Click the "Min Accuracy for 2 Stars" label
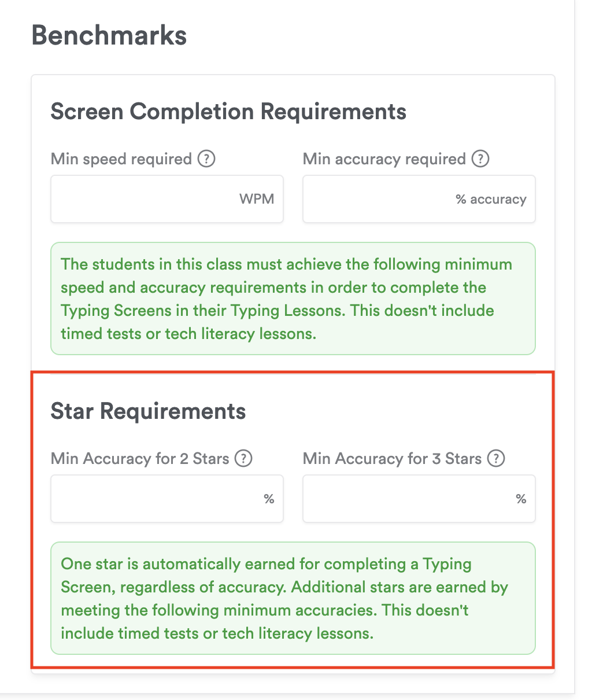592x700 pixels. pyautogui.click(x=140, y=459)
